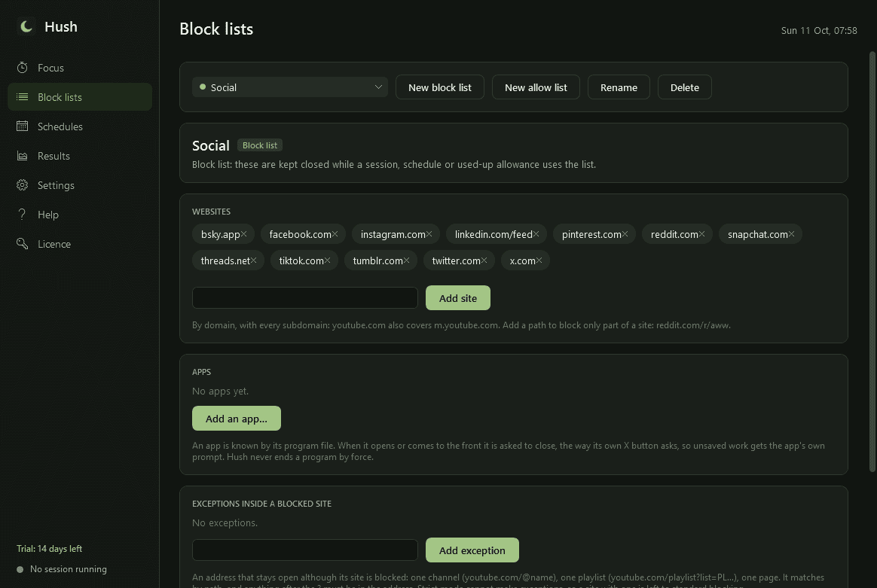877x588 pixels.
Task: Rename the Social list
Action: (619, 87)
